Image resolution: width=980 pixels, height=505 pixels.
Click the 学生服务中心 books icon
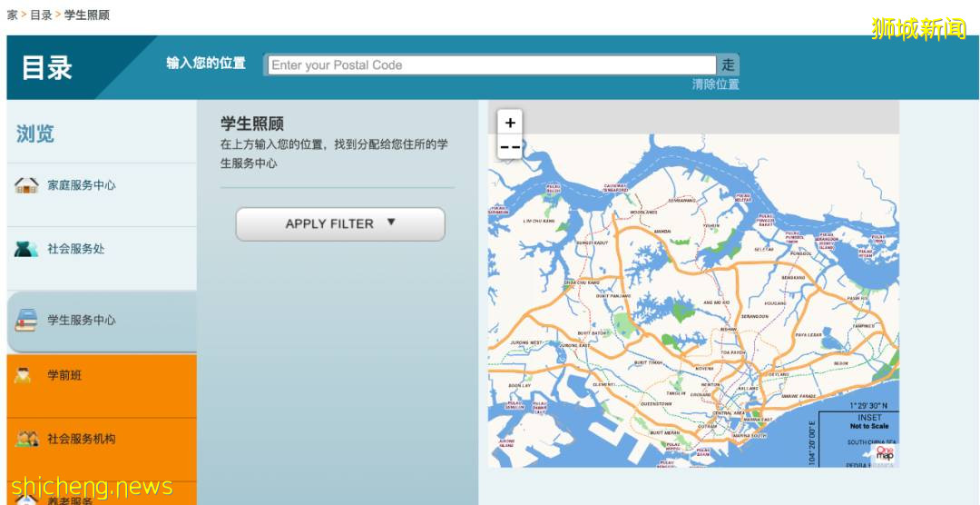(x=26, y=321)
